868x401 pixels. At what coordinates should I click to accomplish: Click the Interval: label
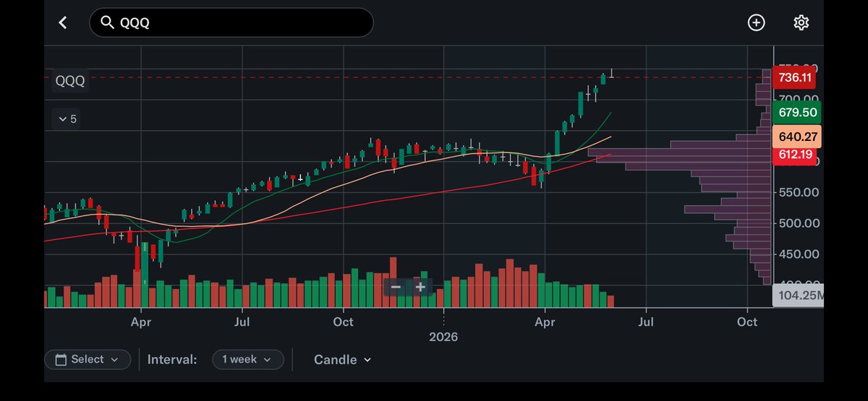pos(172,359)
